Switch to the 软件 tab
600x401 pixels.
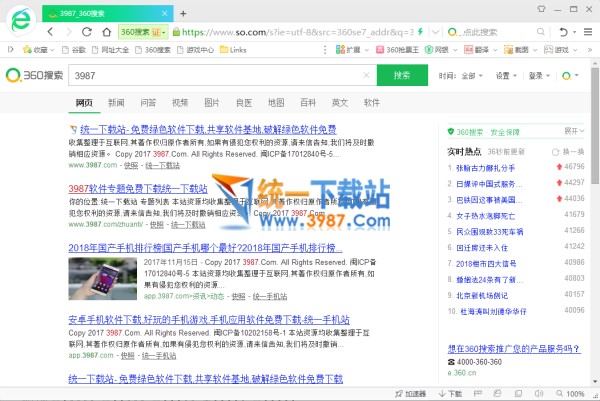tap(372, 103)
